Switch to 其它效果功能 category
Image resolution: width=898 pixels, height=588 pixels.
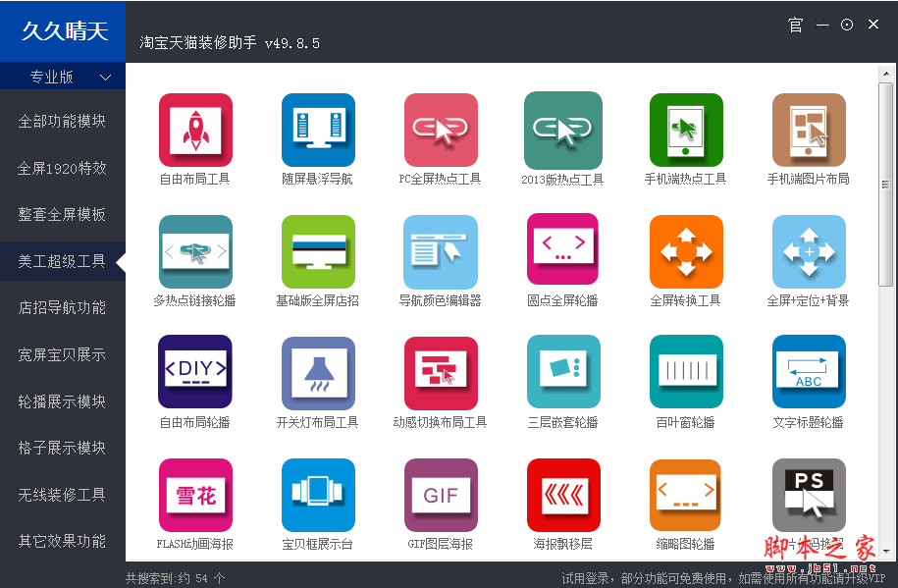pyautogui.click(x=63, y=541)
